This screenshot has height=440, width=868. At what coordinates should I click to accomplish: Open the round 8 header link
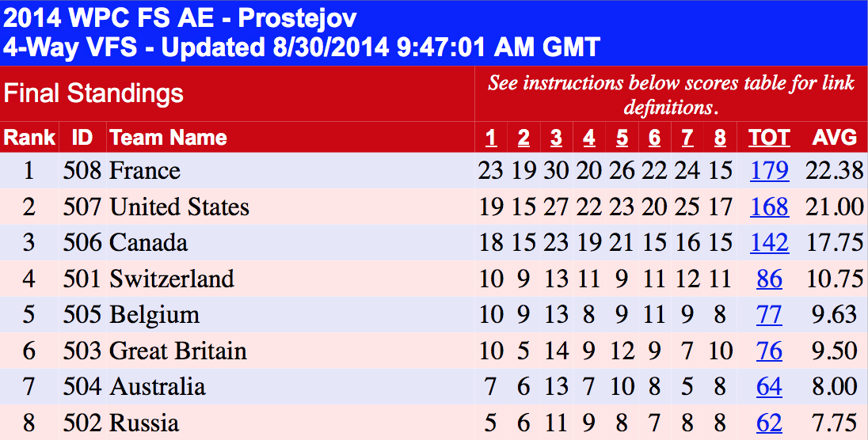click(x=719, y=138)
